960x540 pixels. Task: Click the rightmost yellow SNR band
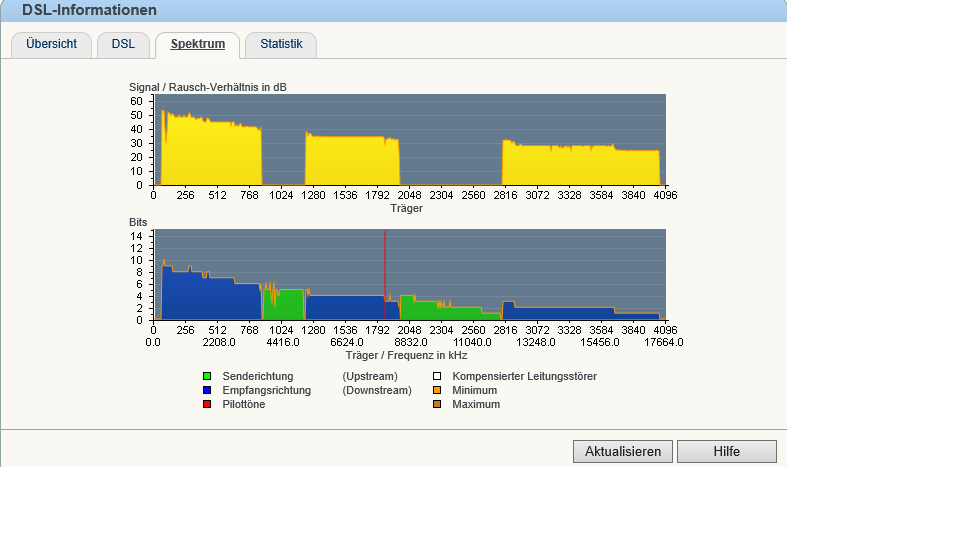(580, 166)
